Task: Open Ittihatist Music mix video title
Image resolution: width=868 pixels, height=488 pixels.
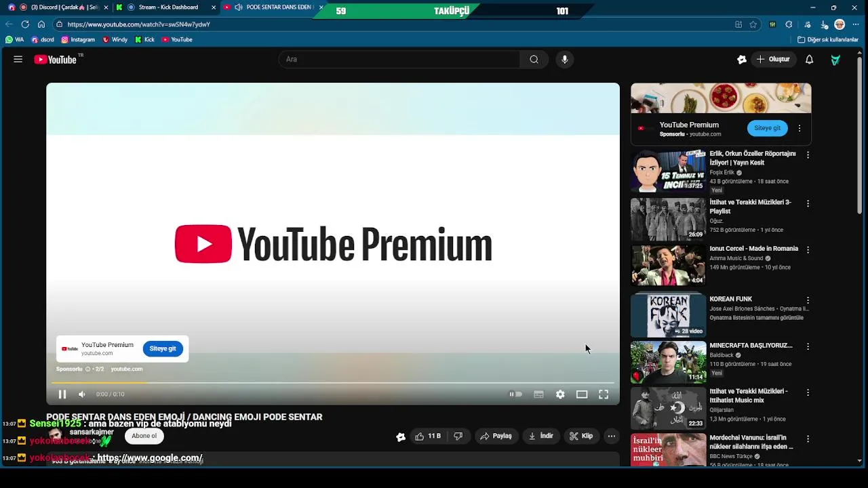Action: [x=748, y=396]
